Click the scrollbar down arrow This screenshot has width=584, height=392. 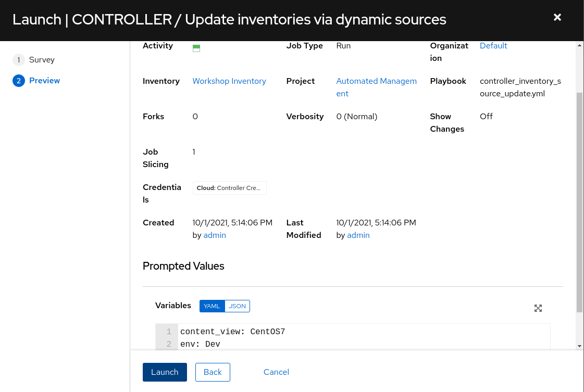click(x=579, y=346)
